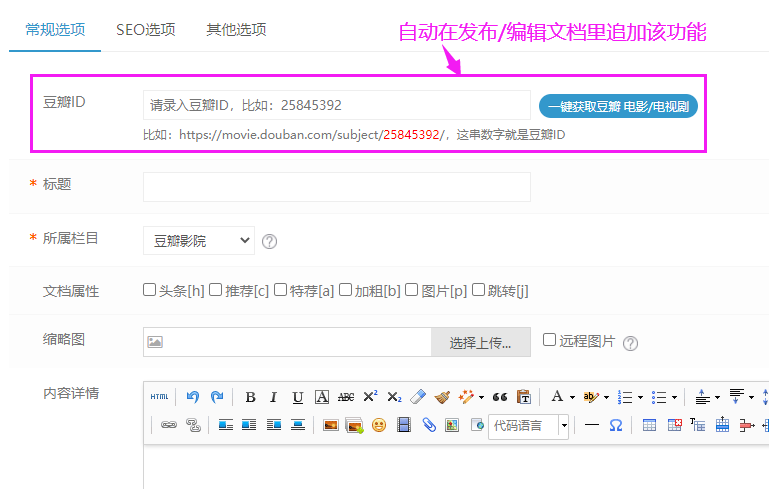The height and width of the screenshot is (489, 769).
Task: Check the 加粗[b] attribute
Action: (345, 289)
